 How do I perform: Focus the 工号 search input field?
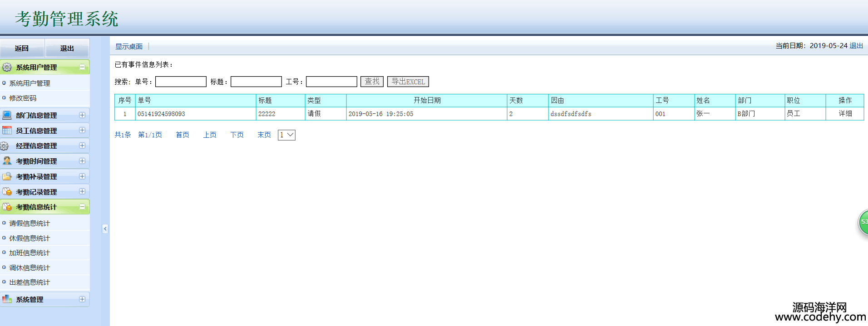click(x=331, y=82)
